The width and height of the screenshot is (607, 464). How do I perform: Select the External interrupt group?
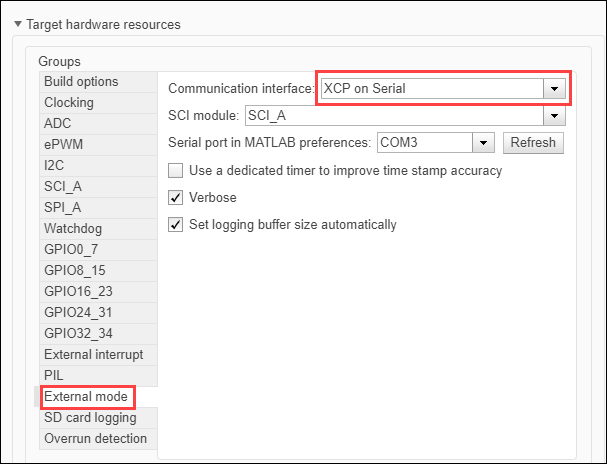pos(93,355)
